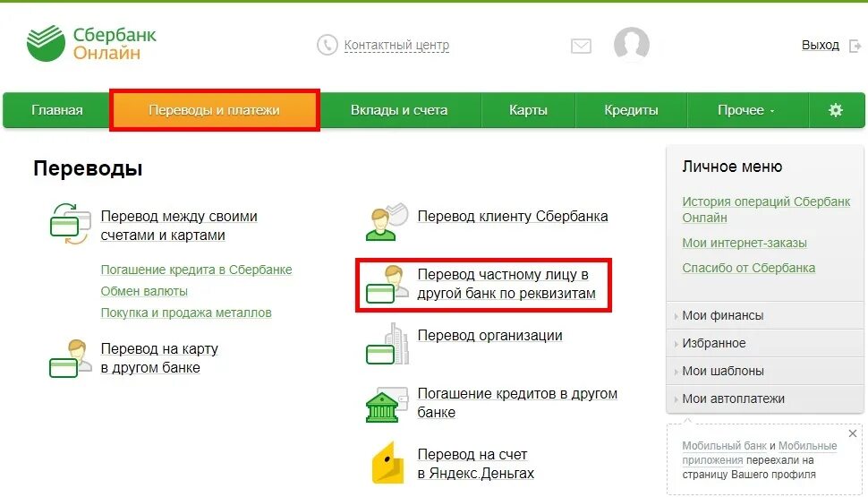868x497 pixels.
Task: Open the user profile avatar
Action: pos(632,44)
